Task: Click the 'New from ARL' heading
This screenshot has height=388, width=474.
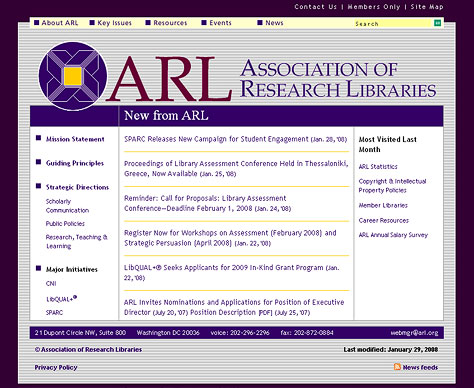Action: pyautogui.click(x=166, y=115)
